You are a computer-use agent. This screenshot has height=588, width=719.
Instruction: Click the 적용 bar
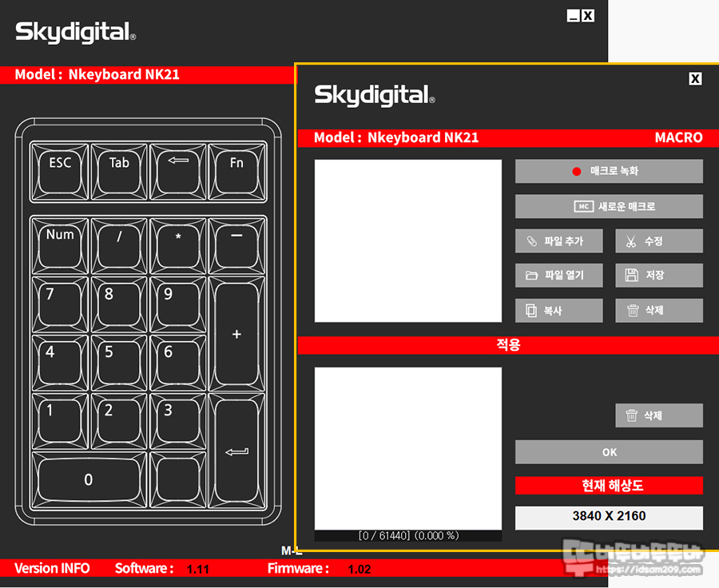click(508, 345)
